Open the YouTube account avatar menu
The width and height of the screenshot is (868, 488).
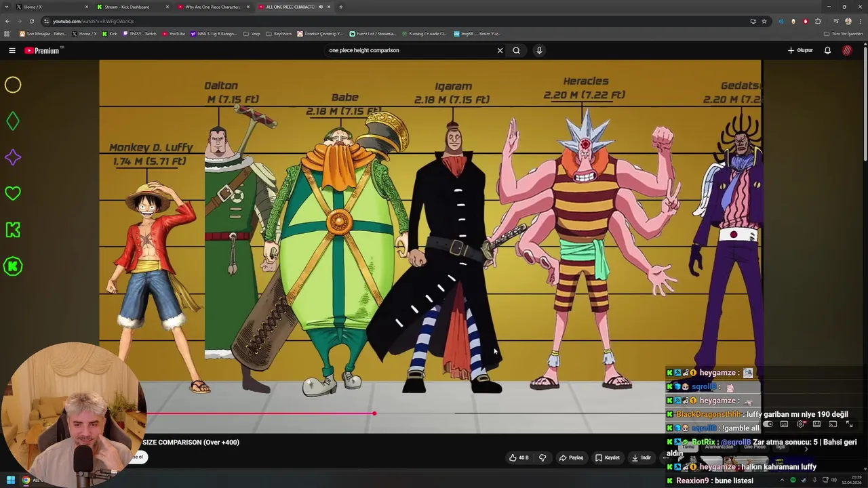click(x=847, y=50)
